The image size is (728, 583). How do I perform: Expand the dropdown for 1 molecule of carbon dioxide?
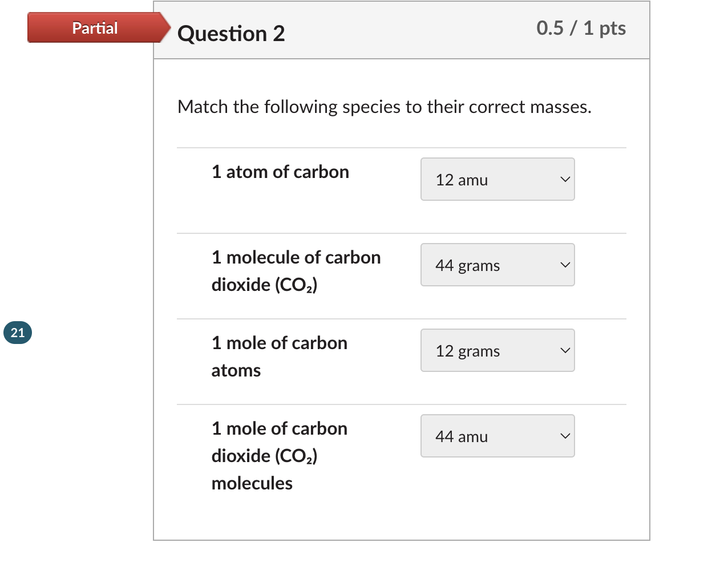tap(497, 265)
